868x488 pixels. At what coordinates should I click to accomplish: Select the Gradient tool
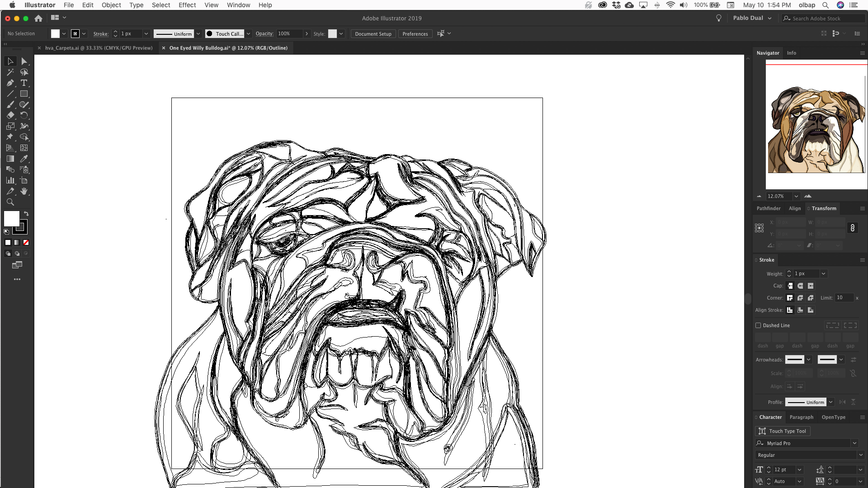[x=10, y=159]
